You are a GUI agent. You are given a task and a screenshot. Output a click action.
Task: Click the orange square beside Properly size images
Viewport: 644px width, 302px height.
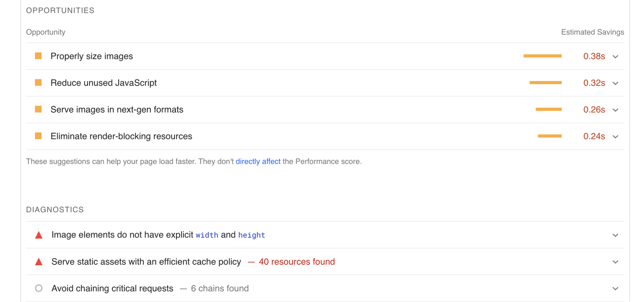point(38,56)
